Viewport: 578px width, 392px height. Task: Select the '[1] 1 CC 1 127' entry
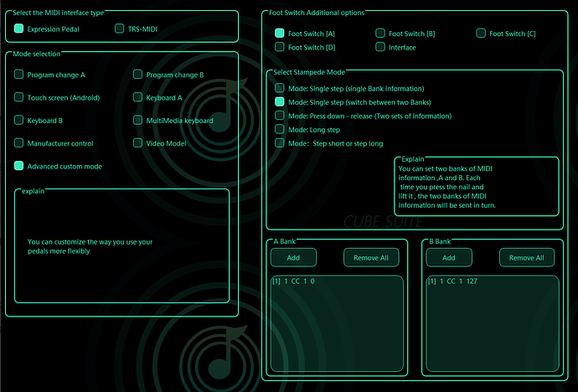point(452,281)
